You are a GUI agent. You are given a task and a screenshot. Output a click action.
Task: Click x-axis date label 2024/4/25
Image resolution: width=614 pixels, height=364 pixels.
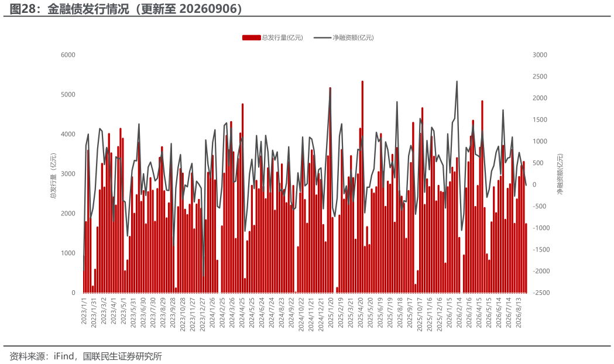242,313
